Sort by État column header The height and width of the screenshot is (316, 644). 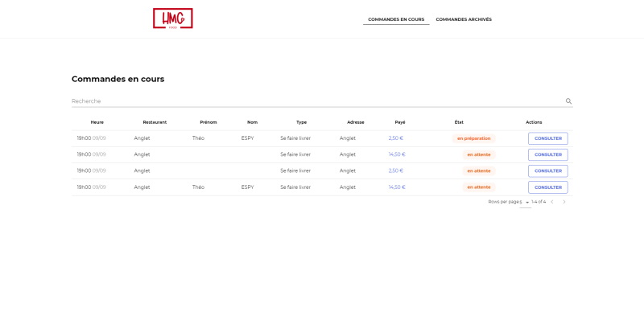pyautogui.click(x=459, y=122)
